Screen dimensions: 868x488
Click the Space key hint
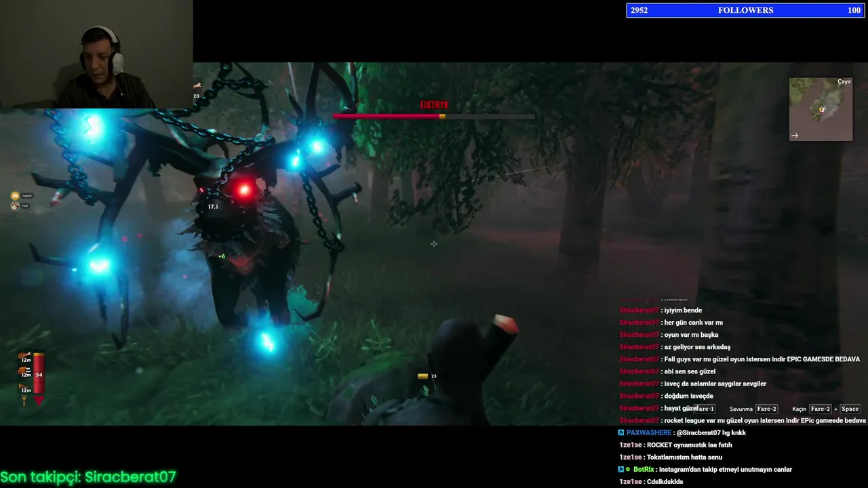pyautogui.click(x=850, y=409)
